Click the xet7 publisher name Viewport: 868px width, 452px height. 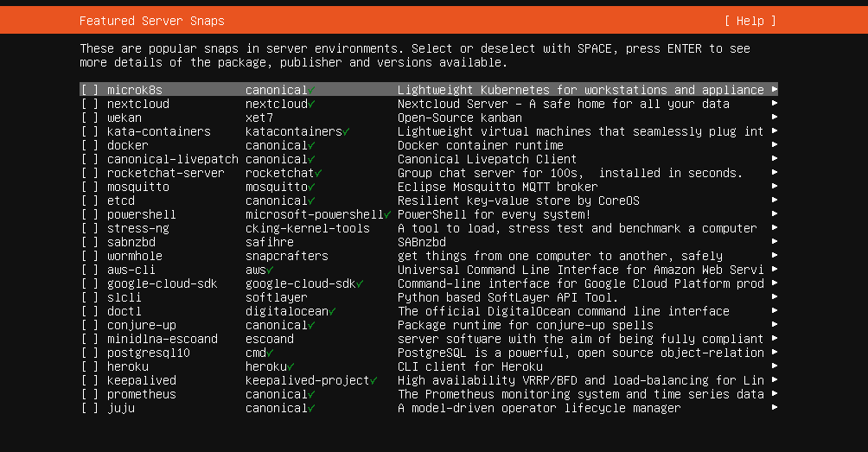259,118
